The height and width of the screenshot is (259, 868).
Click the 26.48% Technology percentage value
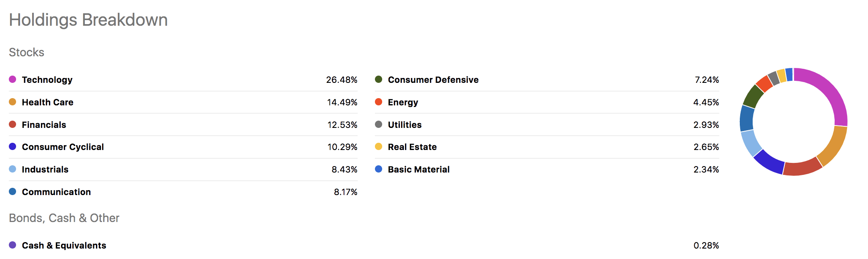click(x=342, y=80)
